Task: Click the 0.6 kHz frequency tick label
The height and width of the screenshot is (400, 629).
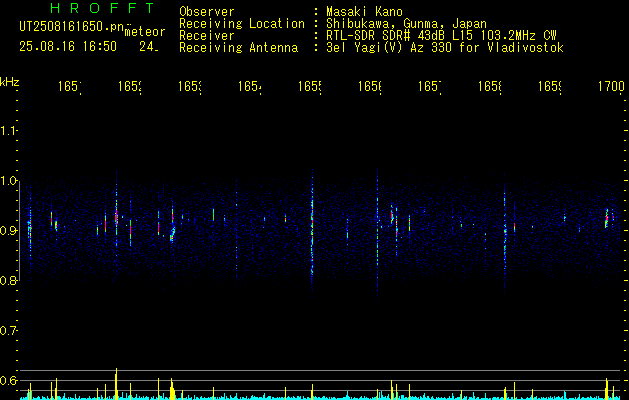Action: [x=8, y=380]
